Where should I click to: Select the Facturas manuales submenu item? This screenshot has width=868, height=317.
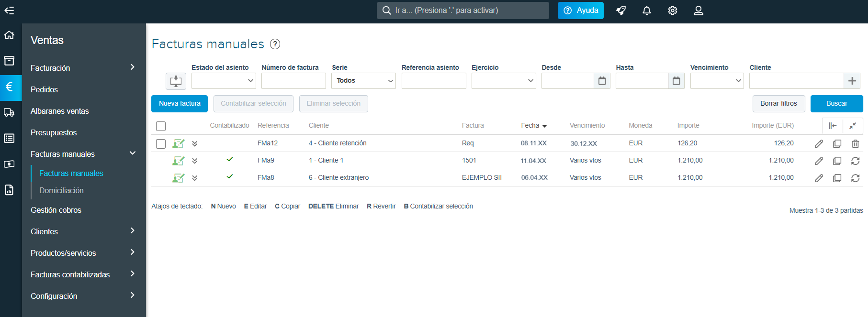[71, 173]
